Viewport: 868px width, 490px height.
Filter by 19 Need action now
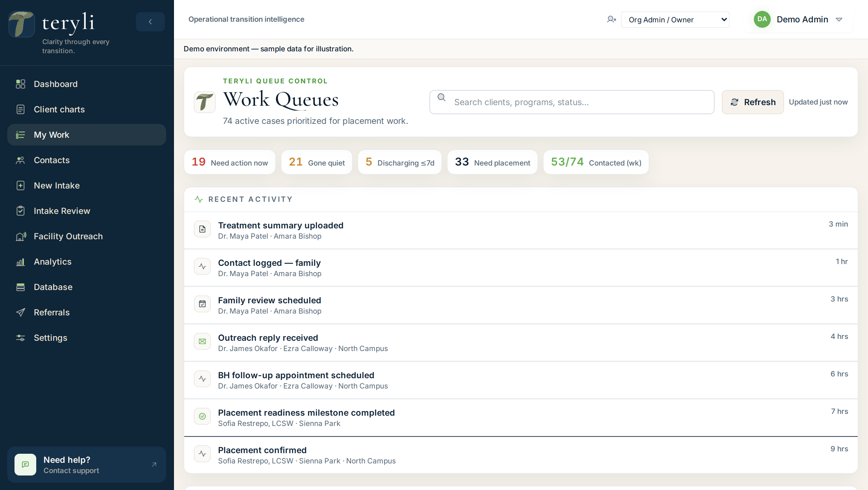tap(230, 162)
